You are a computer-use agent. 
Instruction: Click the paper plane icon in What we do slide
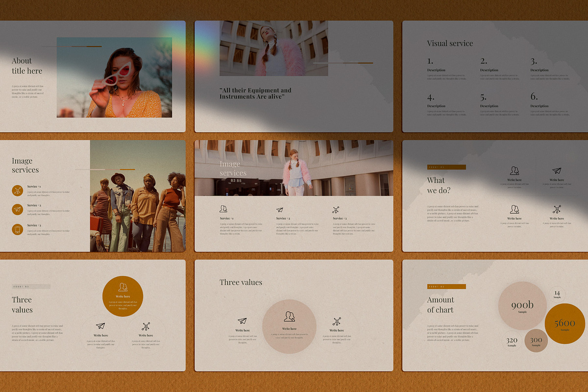557,171
